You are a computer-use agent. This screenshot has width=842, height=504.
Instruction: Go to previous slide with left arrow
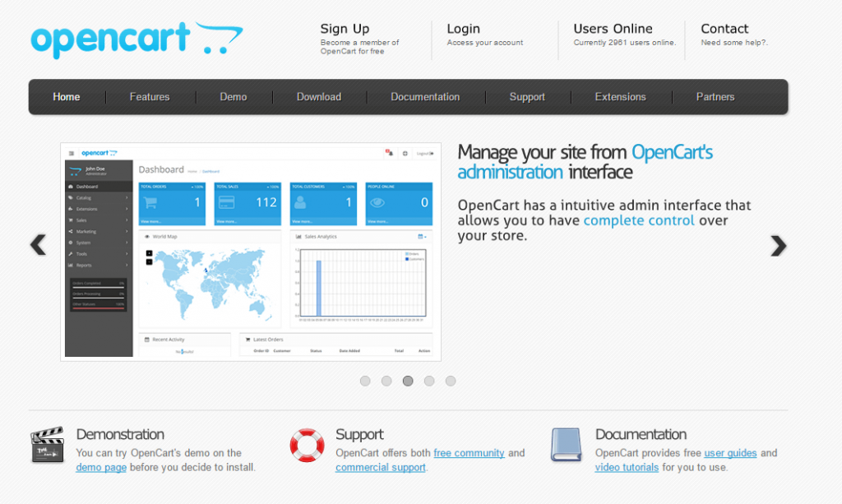(38, 245)
